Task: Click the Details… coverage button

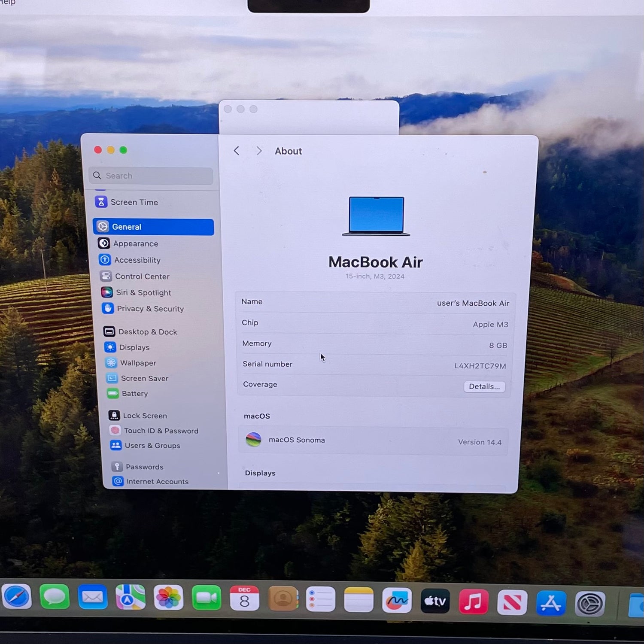Action: (484, 386)
